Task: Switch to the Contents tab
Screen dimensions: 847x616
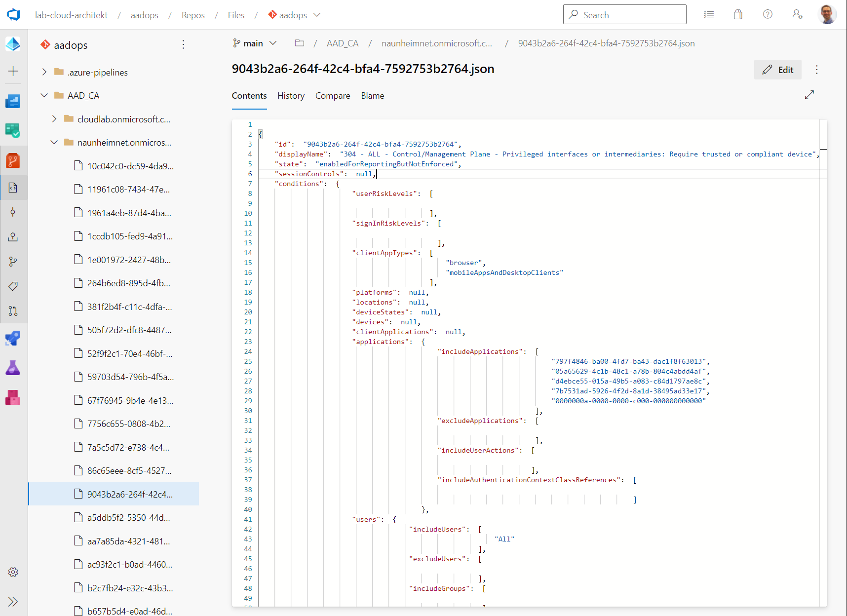Action: click(x=249, y=96)
